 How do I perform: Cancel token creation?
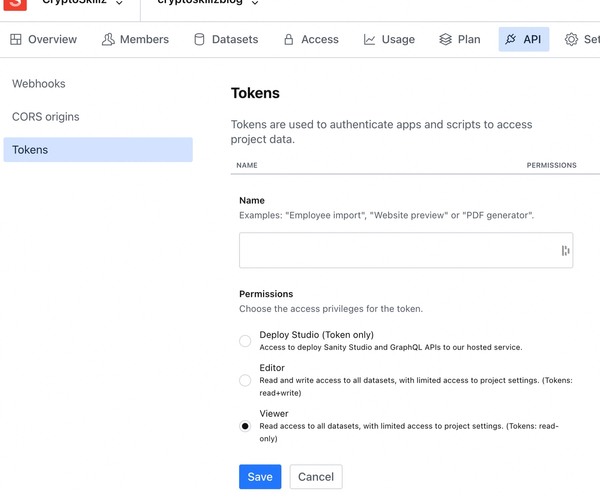tap(316, 477)
